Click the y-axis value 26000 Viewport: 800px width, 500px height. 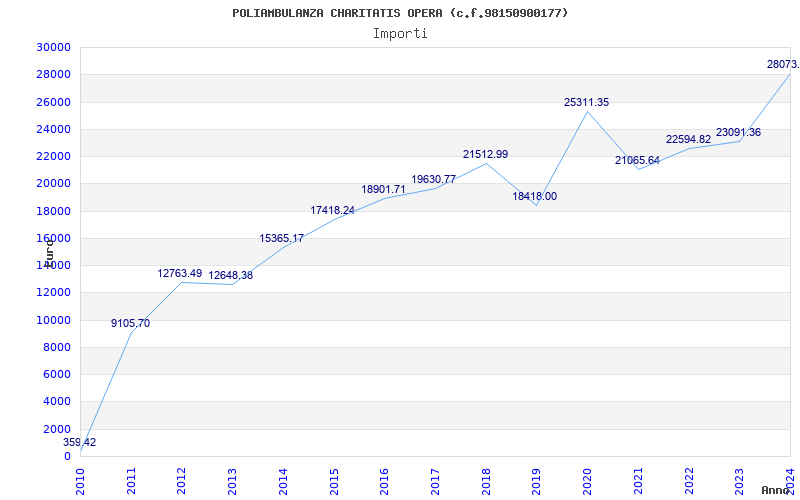click(x=54, y=102)
